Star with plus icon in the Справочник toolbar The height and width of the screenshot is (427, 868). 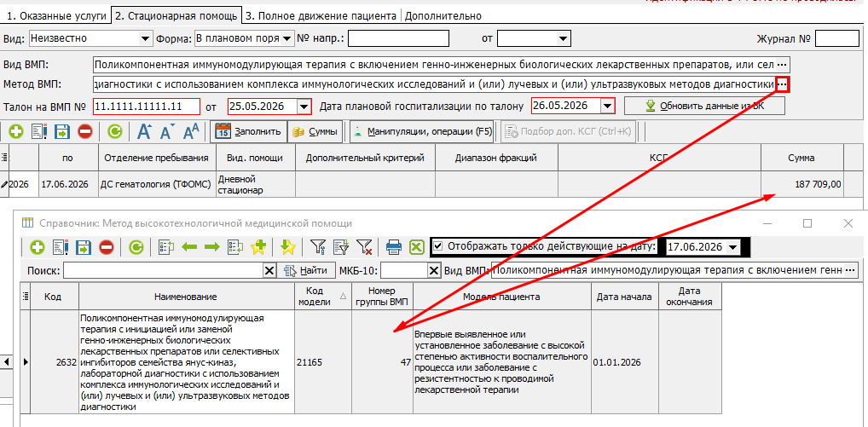(258, 246)
